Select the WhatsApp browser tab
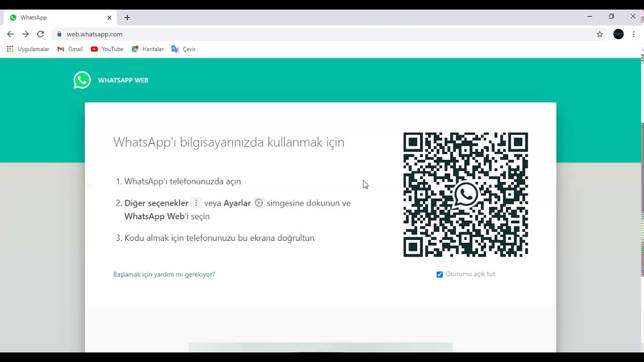This screenshot has width=644, height=362. tap(60, 18)
